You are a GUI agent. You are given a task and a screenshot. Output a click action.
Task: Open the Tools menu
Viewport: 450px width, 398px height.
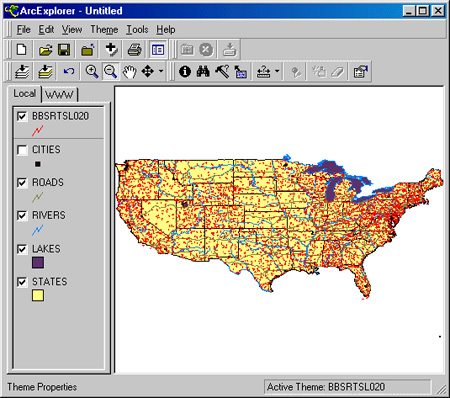coord(137,30)
